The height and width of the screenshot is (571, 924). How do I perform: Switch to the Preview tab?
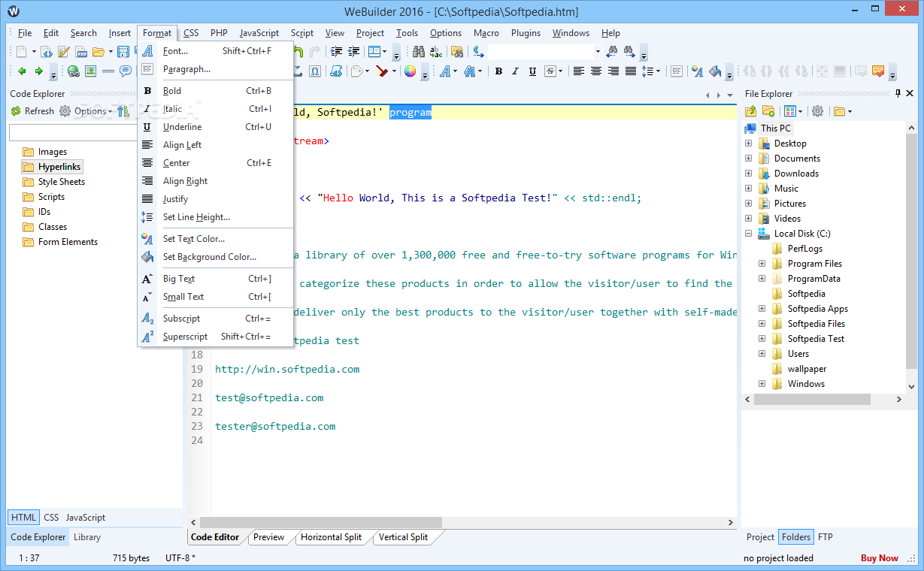(268, 537)
